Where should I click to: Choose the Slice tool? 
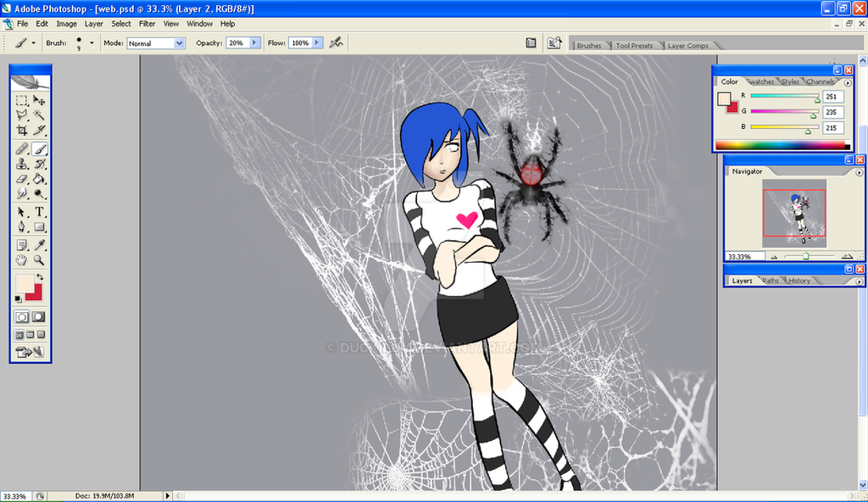(x=39, y=131)
